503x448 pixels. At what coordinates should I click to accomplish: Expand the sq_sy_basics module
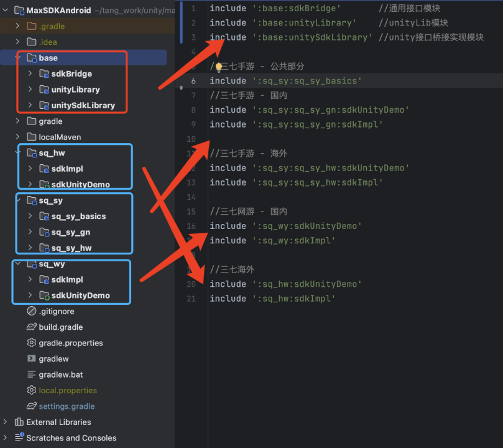point(30,216)
